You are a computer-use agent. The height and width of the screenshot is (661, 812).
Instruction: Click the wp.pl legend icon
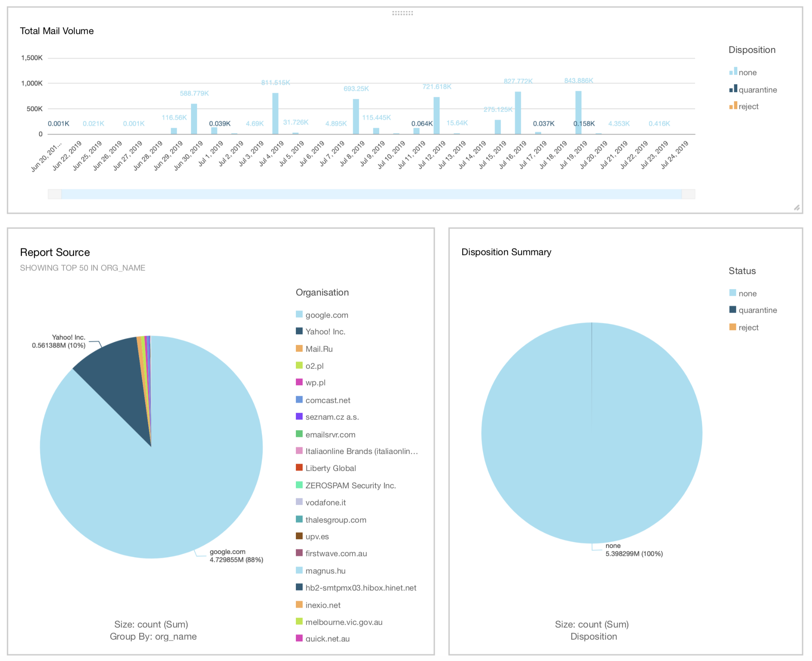point(299,382)
